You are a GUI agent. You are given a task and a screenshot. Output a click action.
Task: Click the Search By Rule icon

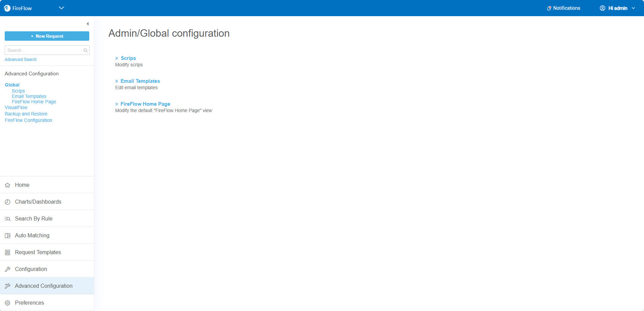(x=7, y=219)
